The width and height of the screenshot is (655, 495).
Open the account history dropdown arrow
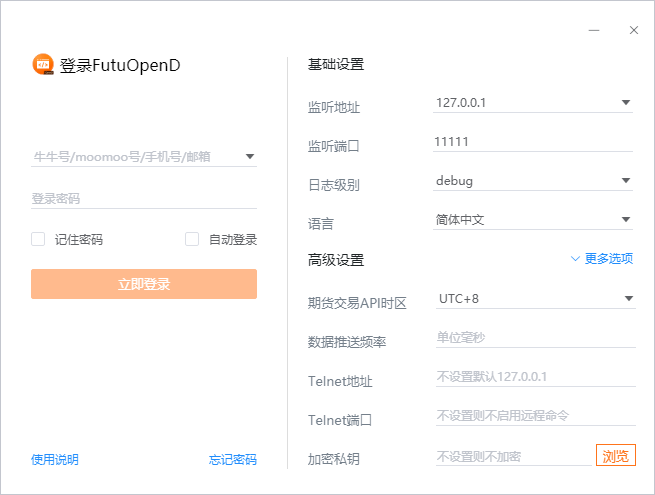(x=249, y=156)
